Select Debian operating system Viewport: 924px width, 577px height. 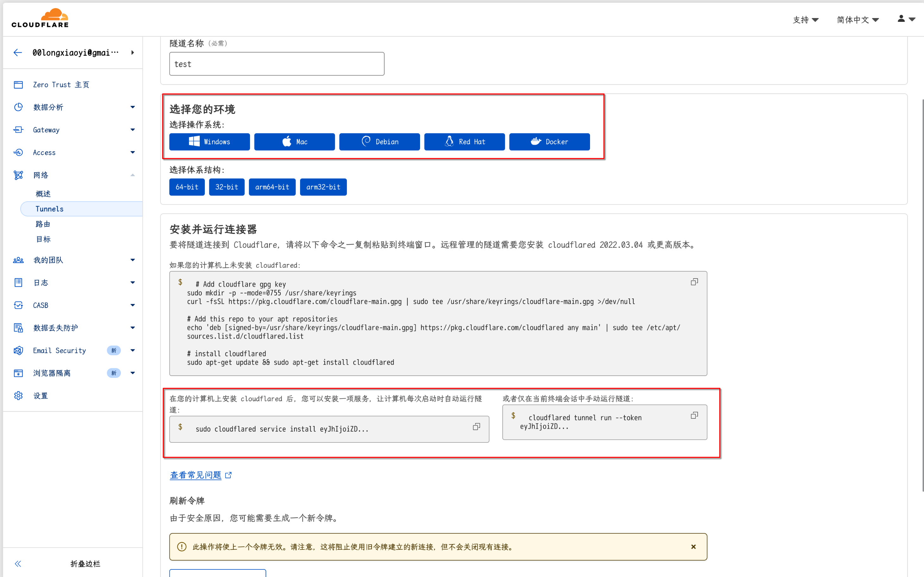(379, 142)
